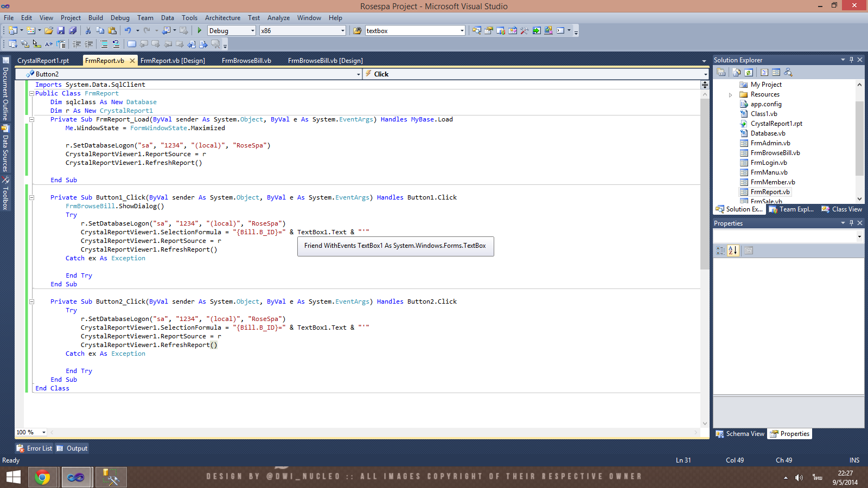Viewport: 868px width, 488px height.
Task: Switch to Class View tab
Action: click(x=841, y=209)
